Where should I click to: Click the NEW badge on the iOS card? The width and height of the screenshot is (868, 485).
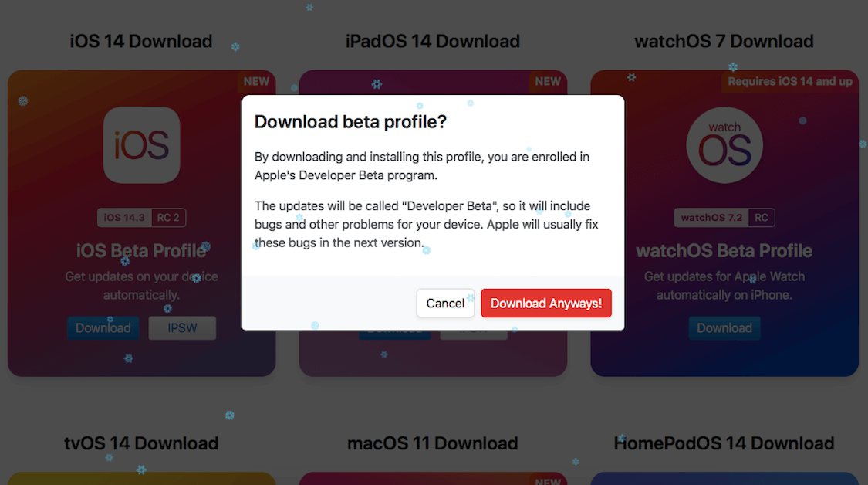[x=256, y=81]
